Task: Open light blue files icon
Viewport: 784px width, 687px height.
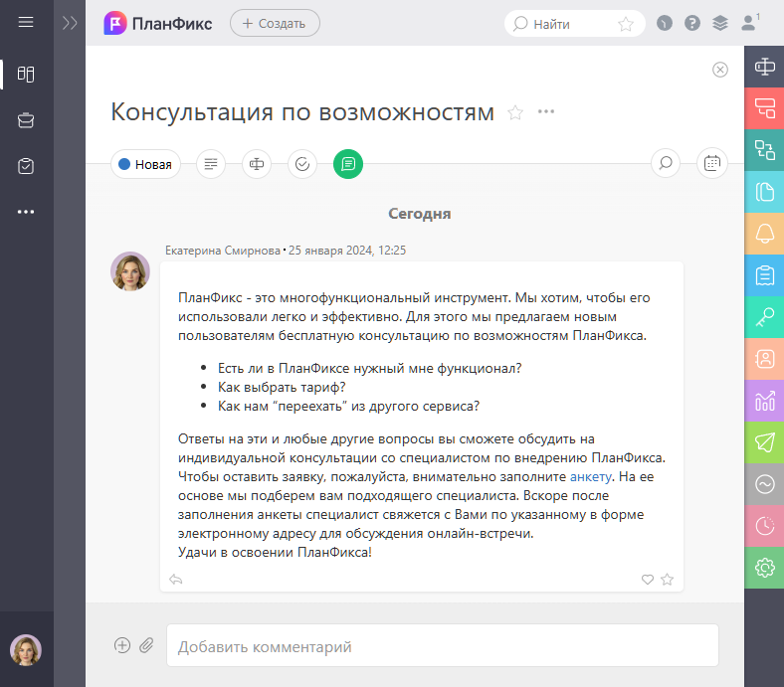Action: tap(764, 192)
